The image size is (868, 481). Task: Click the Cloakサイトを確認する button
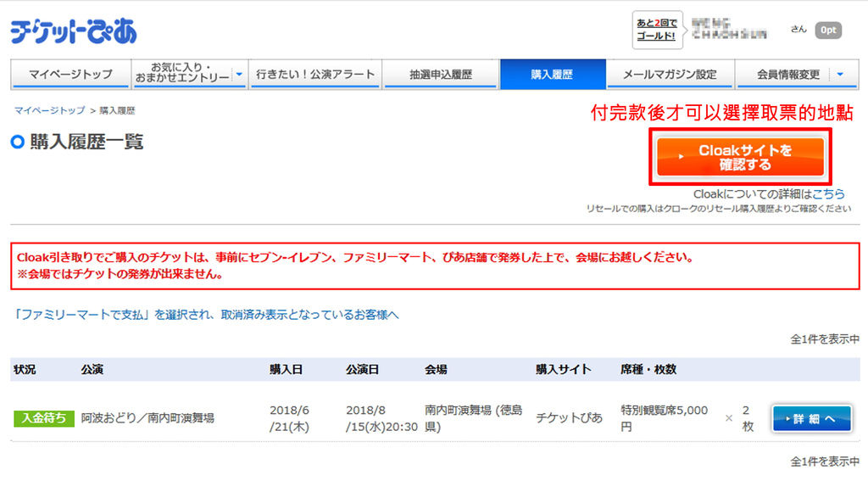tap(740, 158)
